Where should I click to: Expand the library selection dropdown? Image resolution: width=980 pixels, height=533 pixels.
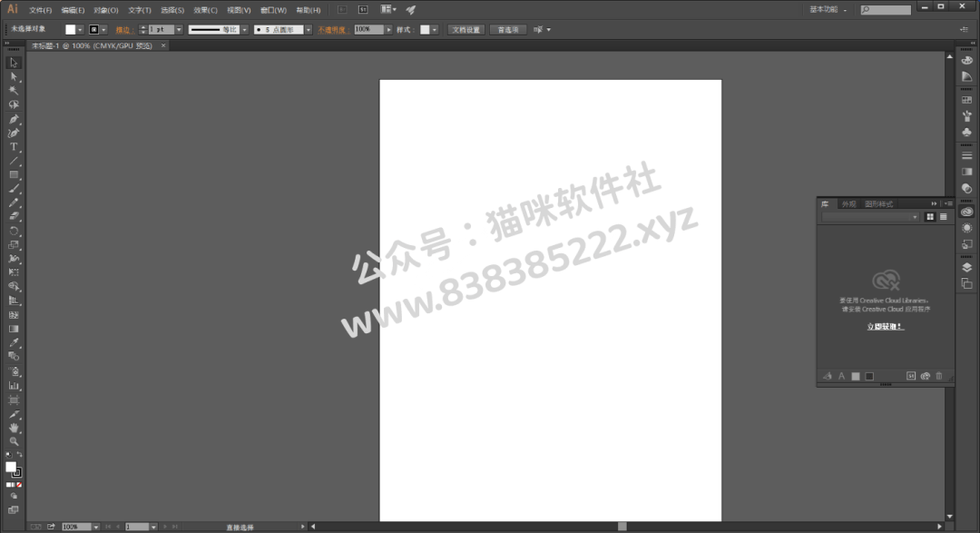pyautogui.click(x=870, y=216)
